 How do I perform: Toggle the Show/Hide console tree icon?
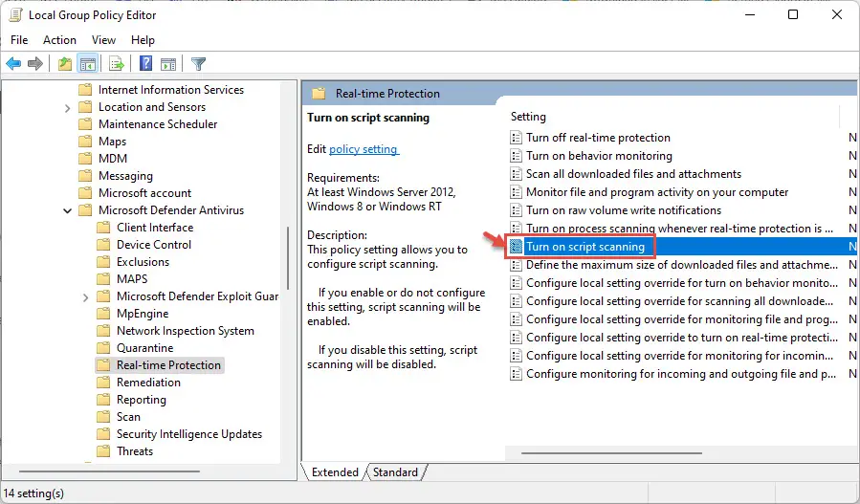pos(87,64)
